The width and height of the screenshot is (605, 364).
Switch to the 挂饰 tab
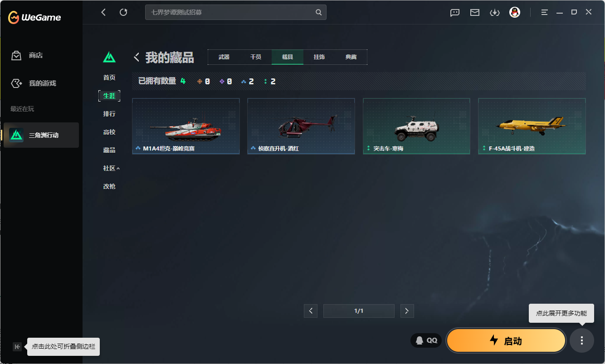coord(319,57)
